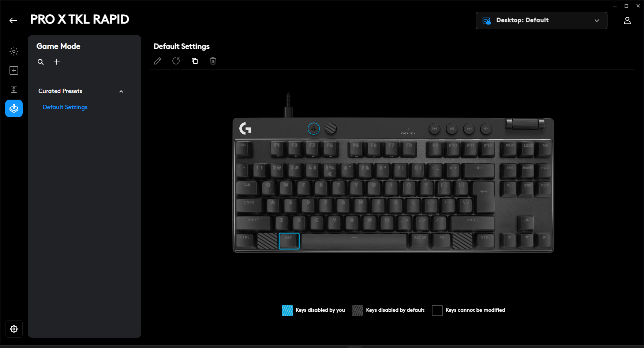Image resolution: width=644 pixels, height=348 pixels.
Task: Duplicate the Default Settings preset
Action: (195, 61)
